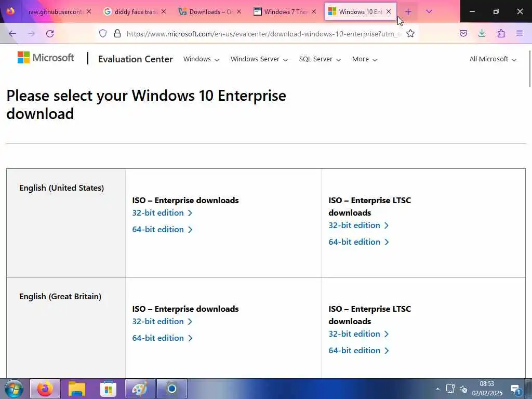The width and height of the screenshot is (532, 399).
Task: Open the Evaluation Center home link
Action: tap(136, 59)
